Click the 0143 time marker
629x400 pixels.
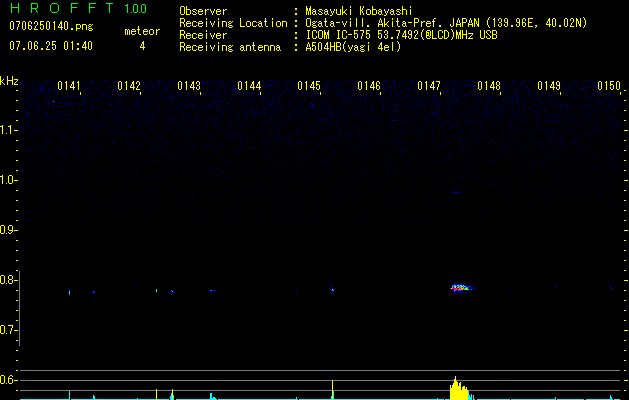[189, 86]
